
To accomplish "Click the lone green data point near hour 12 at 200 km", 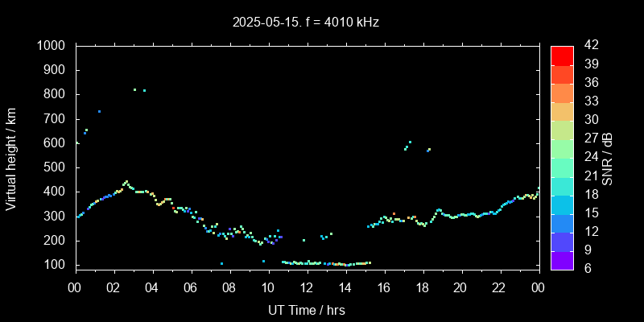I will (303, 240).
